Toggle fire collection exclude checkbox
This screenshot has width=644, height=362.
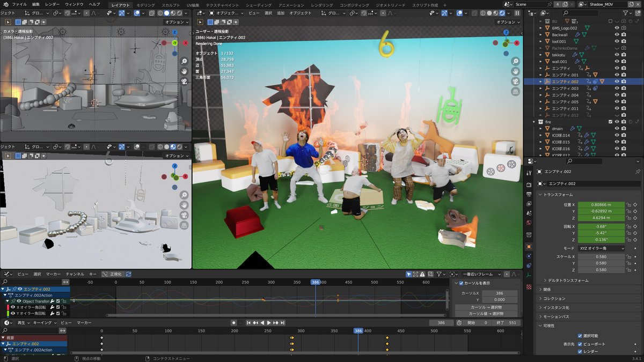[610, 122]
